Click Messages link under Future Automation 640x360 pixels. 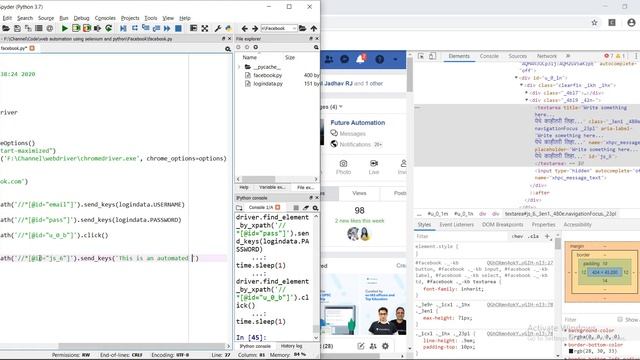[x=352, y=133]
